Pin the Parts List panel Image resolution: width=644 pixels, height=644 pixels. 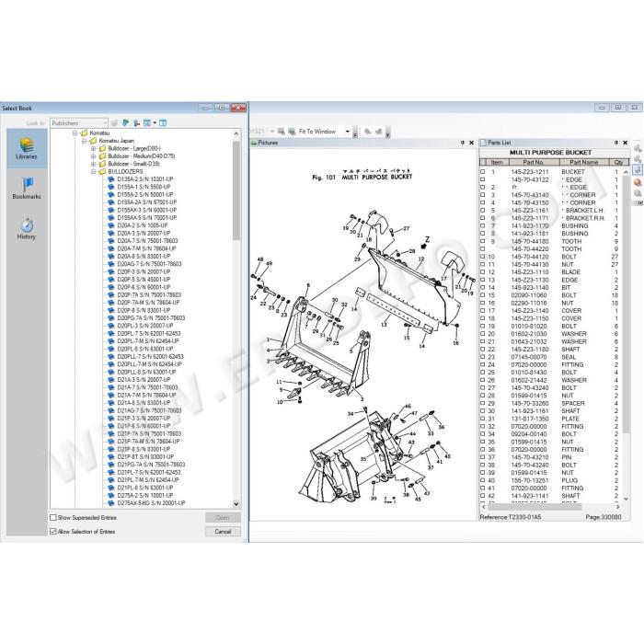click(x=616, y=143)
